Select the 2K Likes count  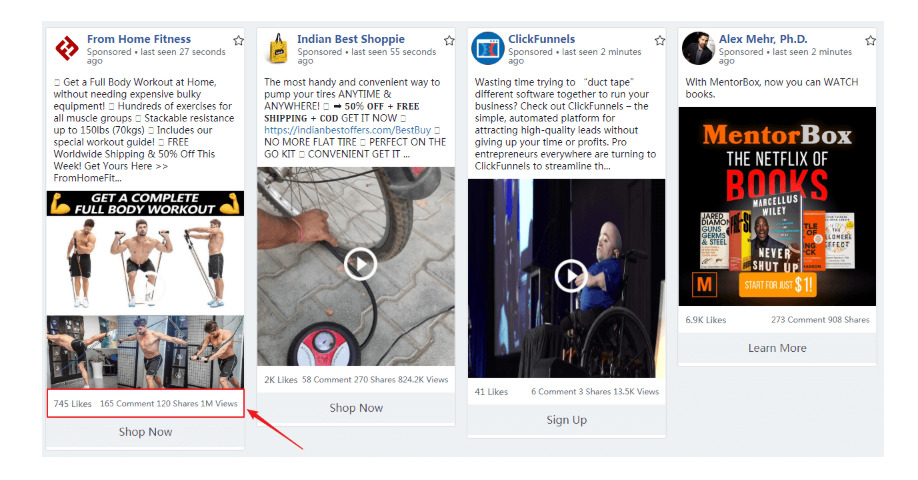[x=280, y=379]
